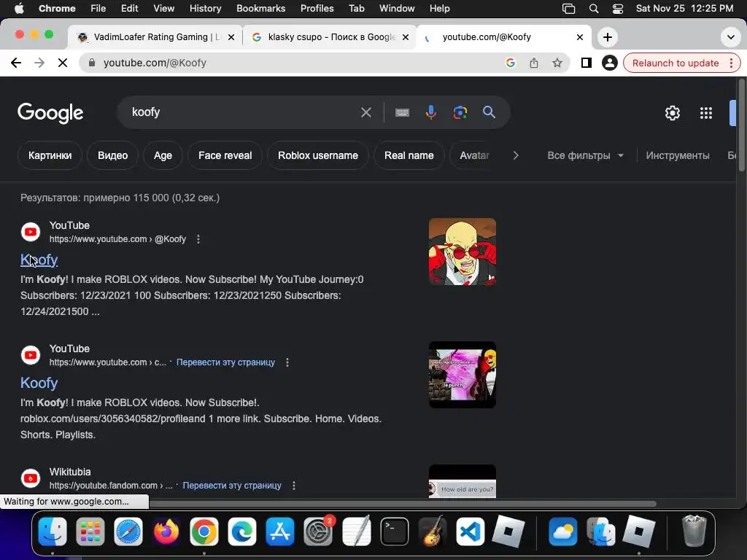Click the koofy search input field
This screenshot has height=560, width=747.
pos(241,112)
